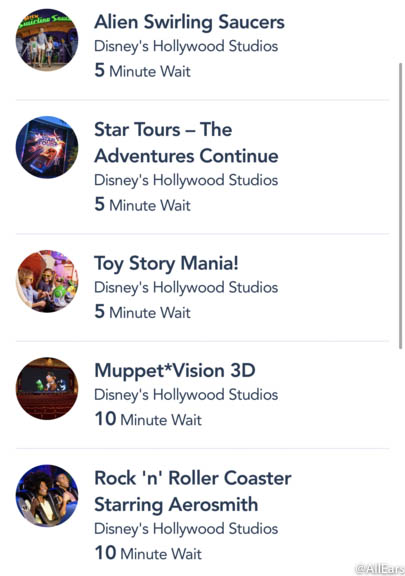Tap the 10 Minute Wait under Muppet*Vision 3D
The image size is (405, 576).
148,419
